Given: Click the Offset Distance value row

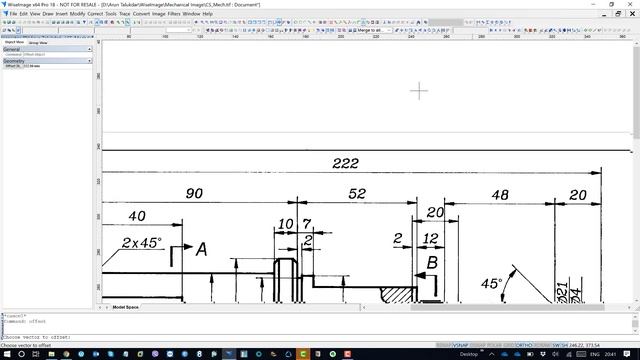Looking at the screenshot, I should pos(47,66).
